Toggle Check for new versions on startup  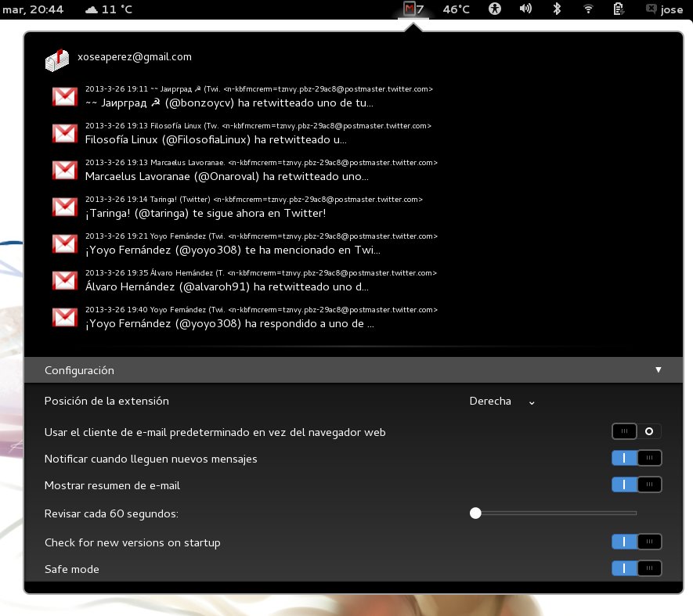click(637, 542)
